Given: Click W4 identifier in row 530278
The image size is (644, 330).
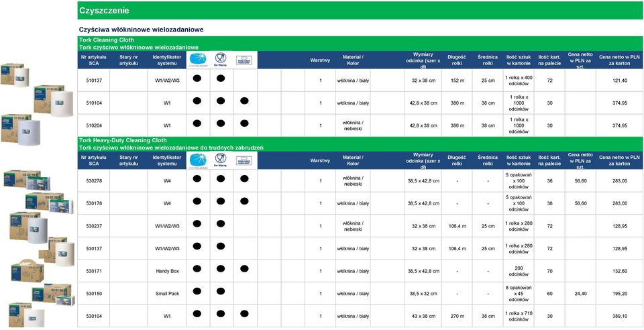Looking at the screenshot, I should pos(167,181).
